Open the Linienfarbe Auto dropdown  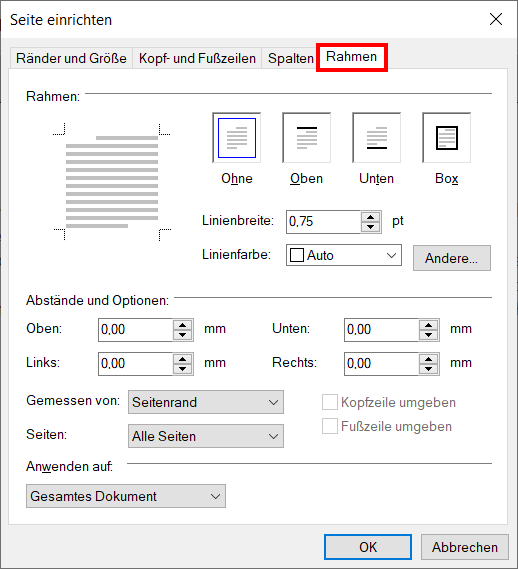(x=344, y=255)
